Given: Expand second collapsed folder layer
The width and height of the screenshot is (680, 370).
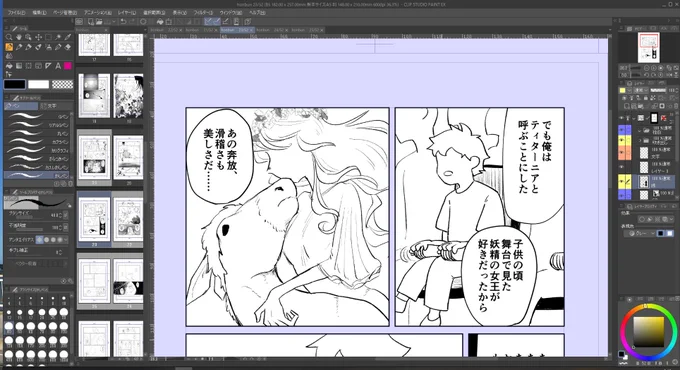Looking at the screenshot, I should pos(640,140).
